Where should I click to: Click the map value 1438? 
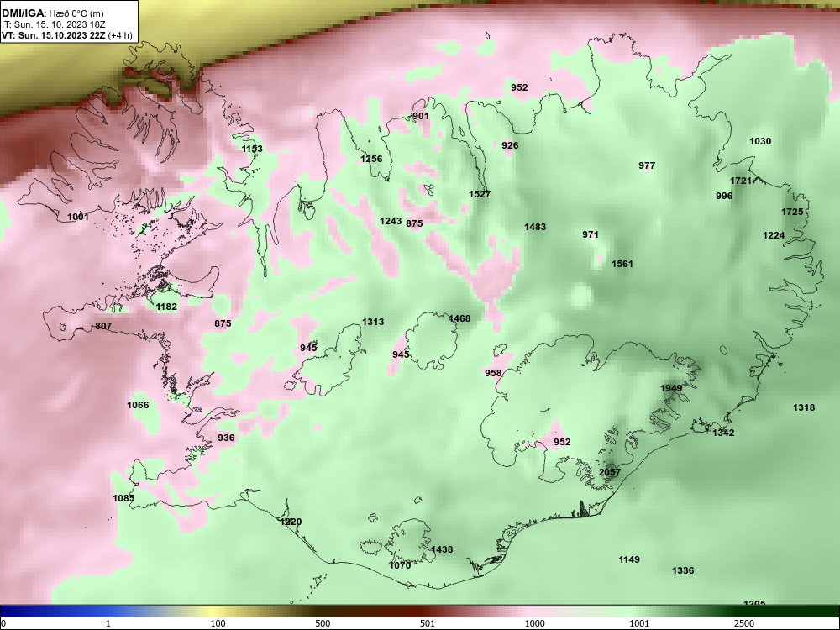click(442, 549)
